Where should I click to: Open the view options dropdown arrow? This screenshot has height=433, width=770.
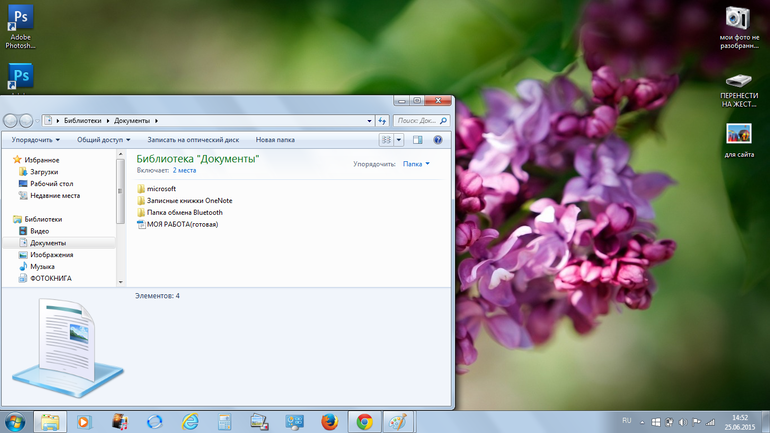click(399, 140)
